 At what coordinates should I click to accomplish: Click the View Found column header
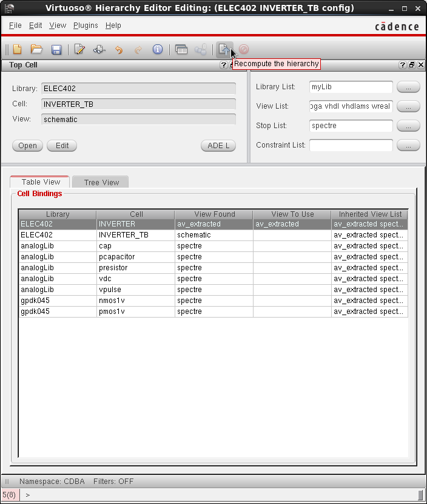pos(214,214)
